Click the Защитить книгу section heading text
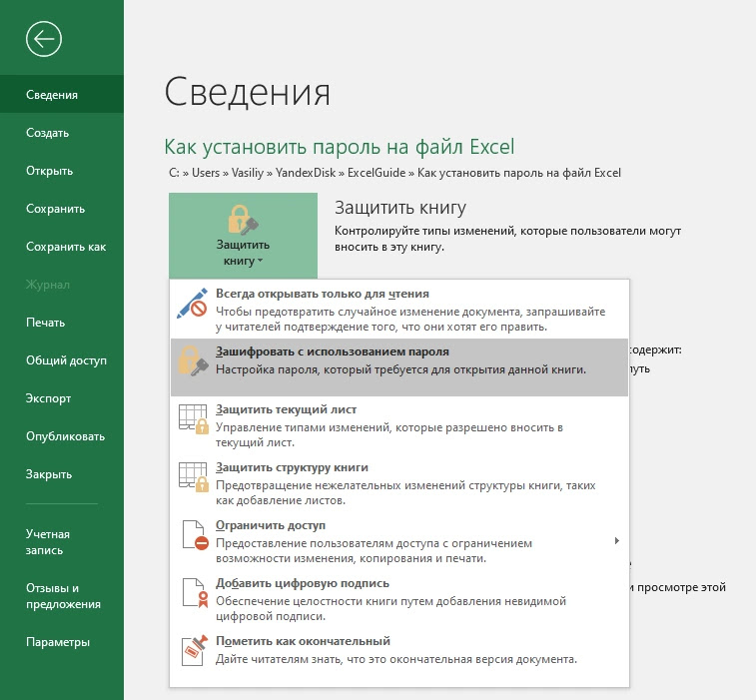The width and height of the screenshot is (756, 700). tap(400, 208)
